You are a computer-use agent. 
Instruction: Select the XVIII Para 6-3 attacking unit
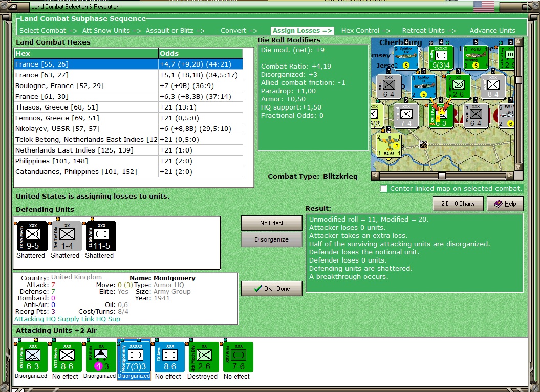pos(32,357)
